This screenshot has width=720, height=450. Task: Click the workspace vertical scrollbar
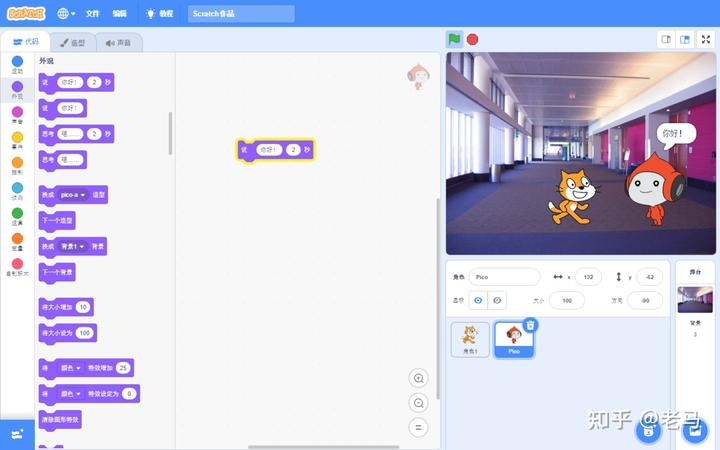438,298
